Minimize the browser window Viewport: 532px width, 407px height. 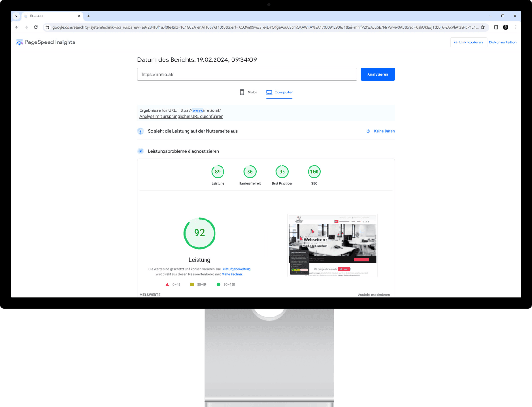point(490,16)
